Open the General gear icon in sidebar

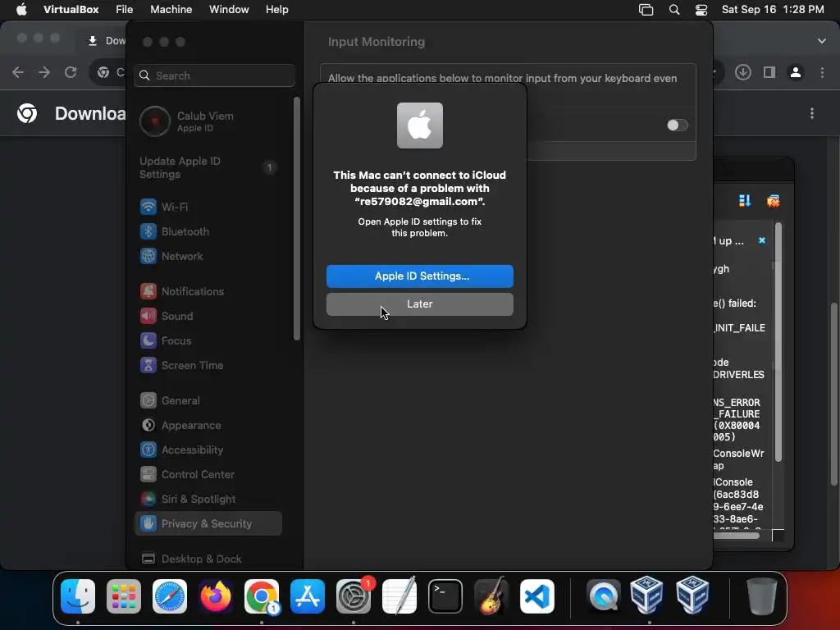(x=148, y=400)
